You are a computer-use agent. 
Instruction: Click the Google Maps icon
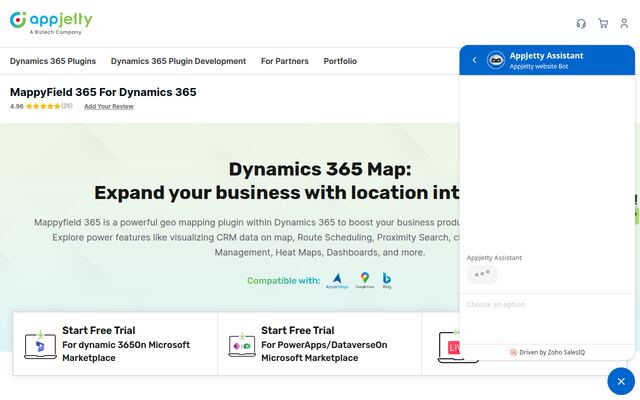pos(364,281)
